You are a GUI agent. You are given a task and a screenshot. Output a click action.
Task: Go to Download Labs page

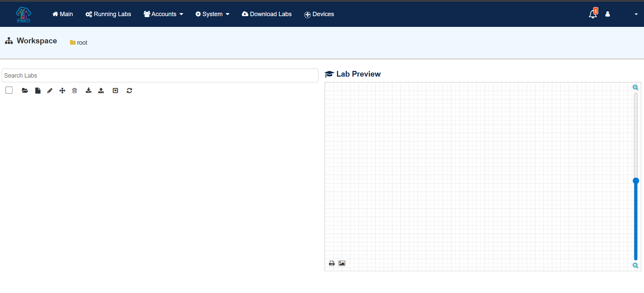[267, 14]
